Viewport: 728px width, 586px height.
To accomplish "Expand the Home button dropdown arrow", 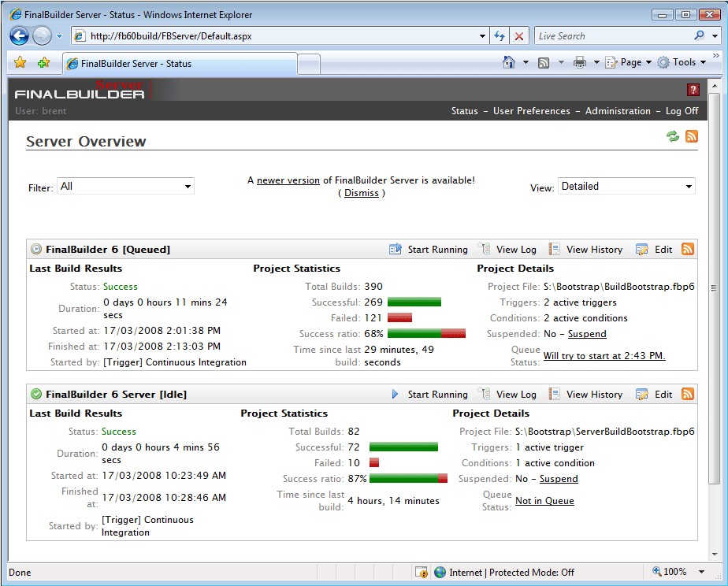I will (526, 62).
